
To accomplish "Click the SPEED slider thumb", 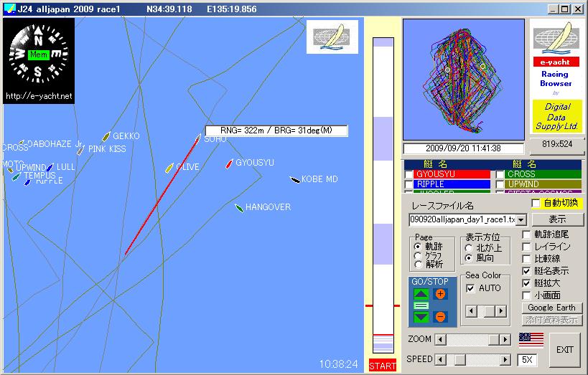I will (459, 360).
